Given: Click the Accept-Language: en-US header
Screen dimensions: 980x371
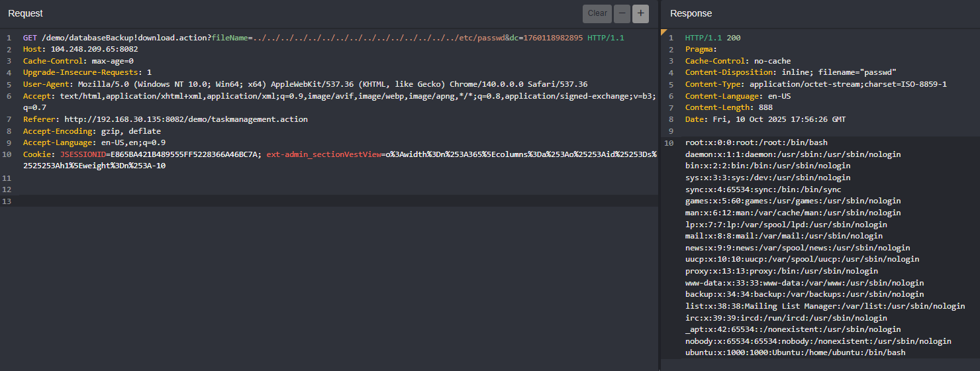Looking at the screenshot, I should [x=94, y=142].
